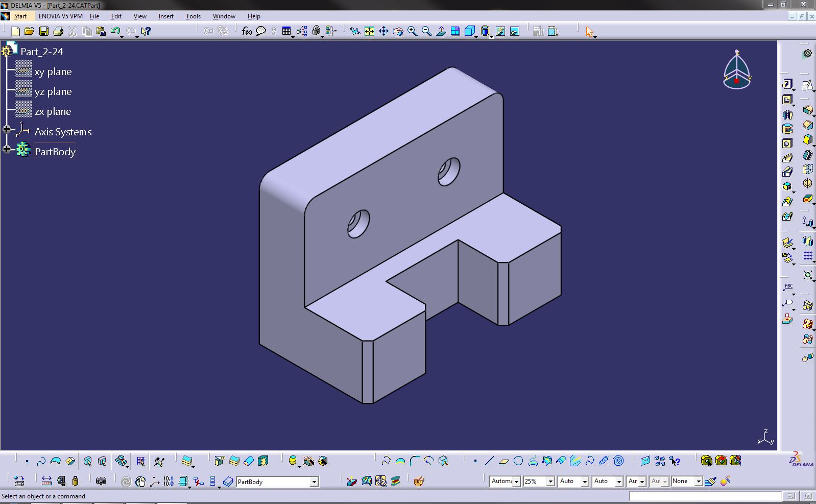
Task: Open the ENOVIA V5 VPM menu
Action: tap(60, 16)
